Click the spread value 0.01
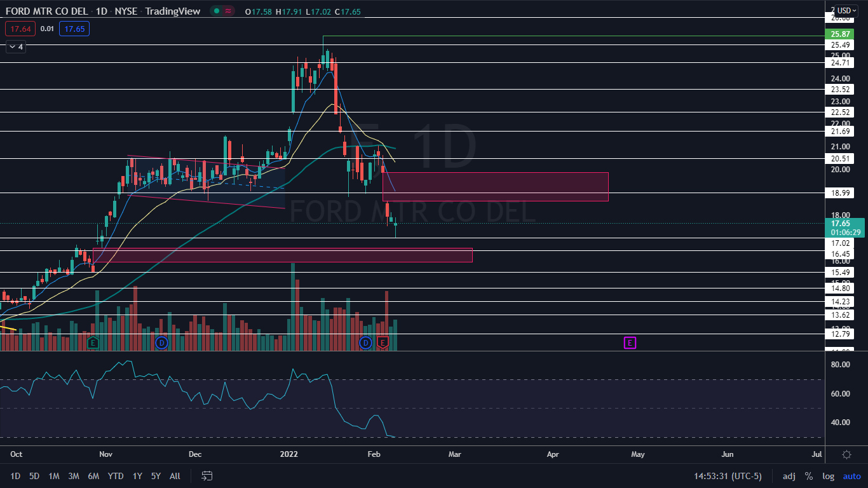 (47, 29)
